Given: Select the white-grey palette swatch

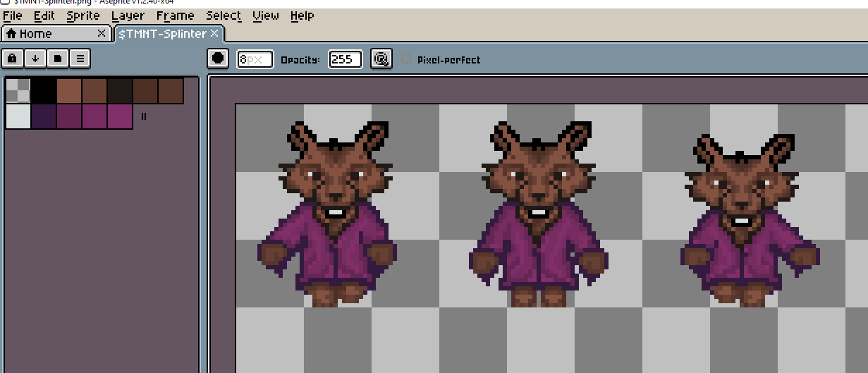Looking at the screenshot, I should [18, 116].
